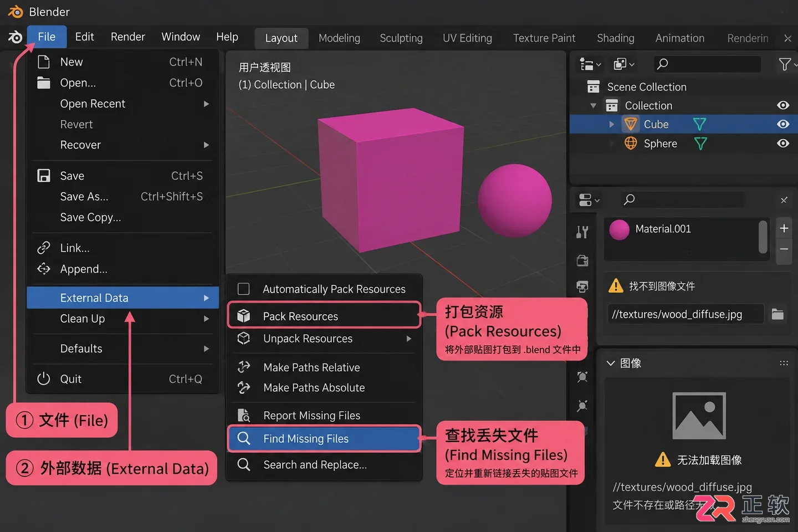Click the properties search magnifier icon
Viewport: 798px width, 532px height.
pos(629,199)
